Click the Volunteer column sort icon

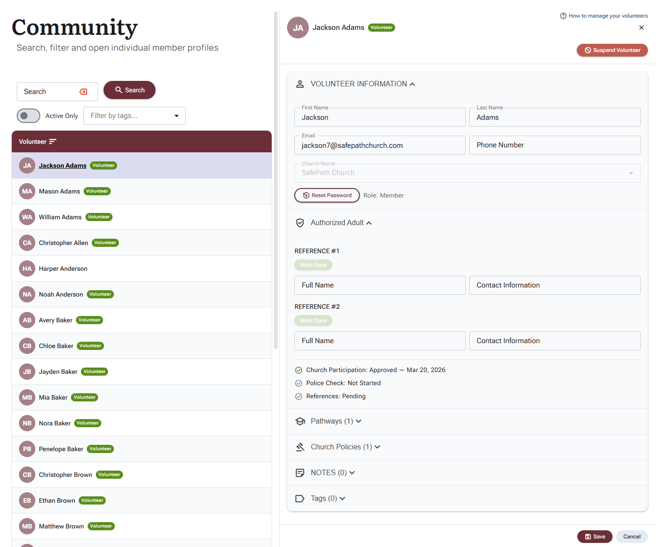53,141
